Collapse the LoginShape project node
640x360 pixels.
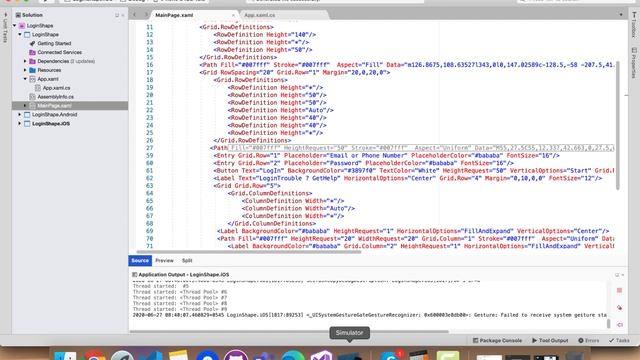pos(20,35)
